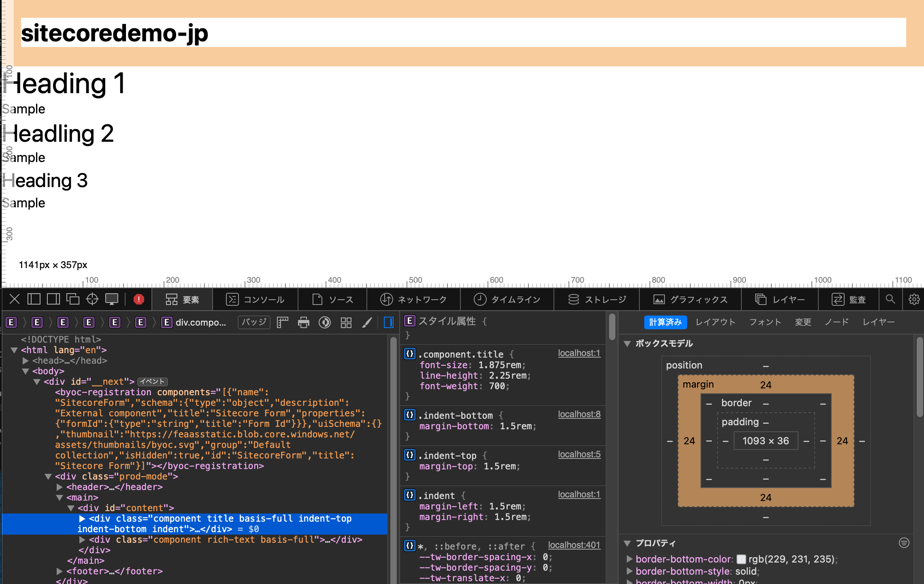
Task: Toggle the バッジ badges button
Action: (x=254, y=322)
